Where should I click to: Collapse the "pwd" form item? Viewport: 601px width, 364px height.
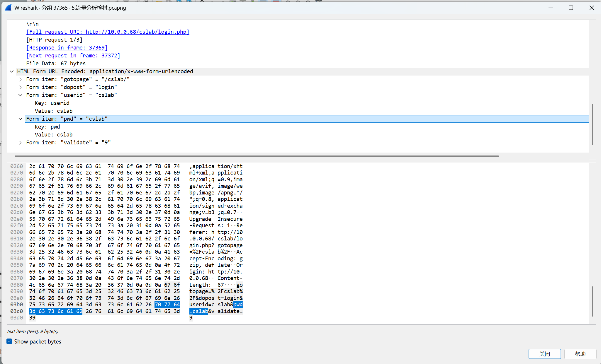[20, 119]
